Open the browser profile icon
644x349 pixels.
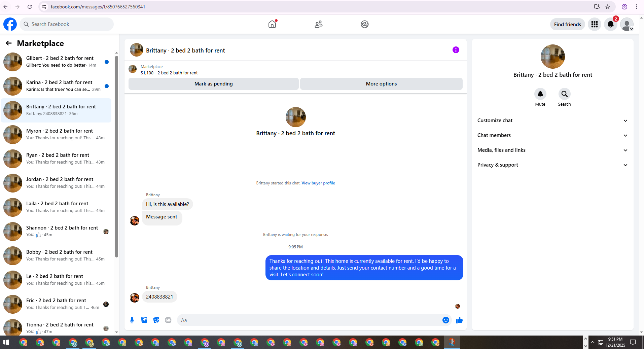pyautogui.click(x=624, y=7)
